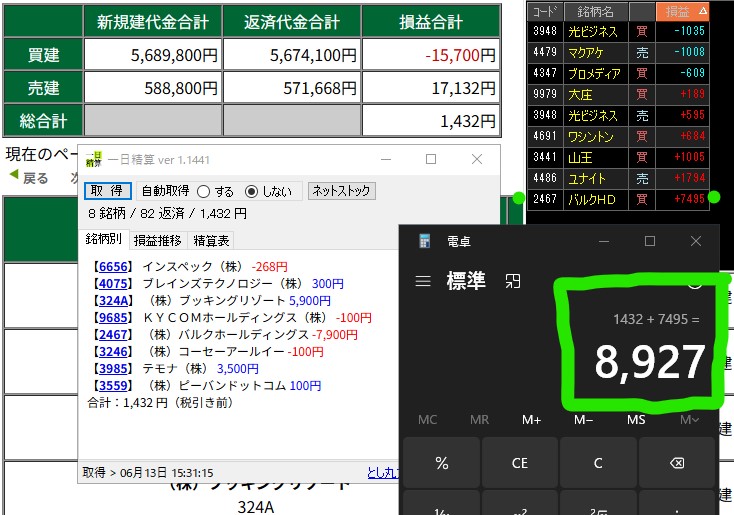
Task: Click the 銘柄名 column header
Action: [595, 11]
